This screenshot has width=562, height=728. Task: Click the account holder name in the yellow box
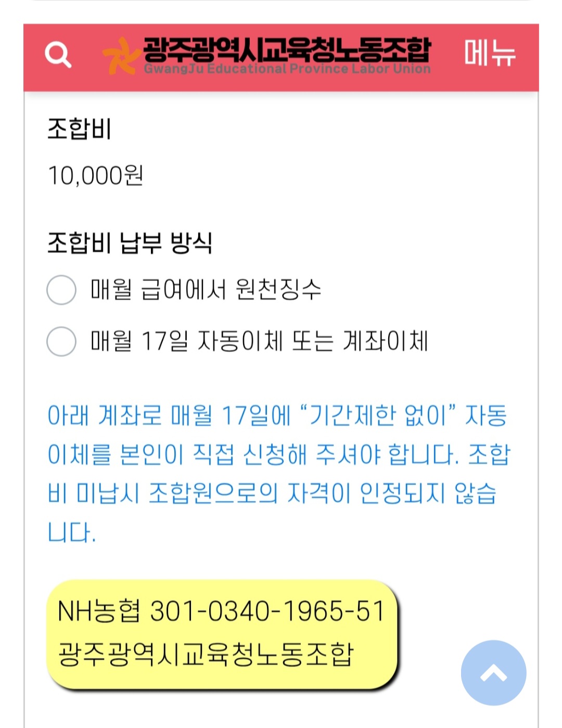[206, 654]
